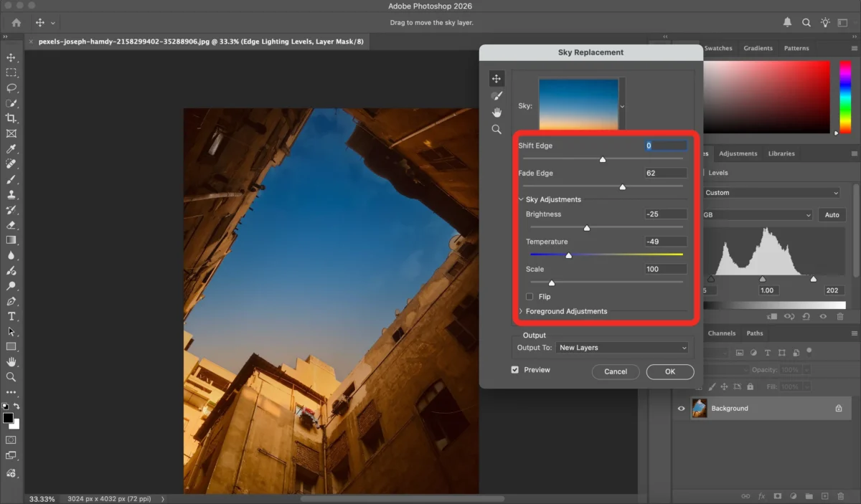Click the Cancel button

pos(616,371)
